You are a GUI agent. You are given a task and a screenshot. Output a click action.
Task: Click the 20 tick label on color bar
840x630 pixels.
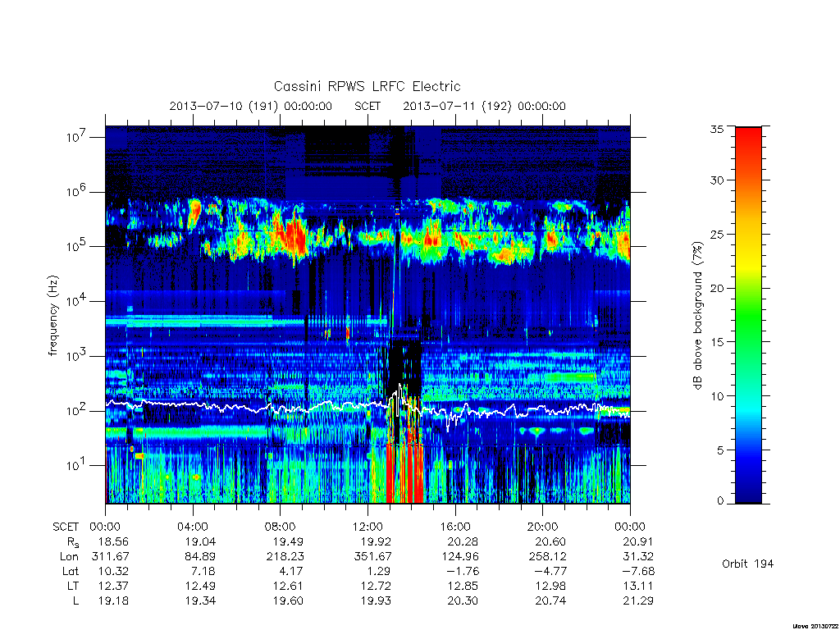(x=717, y=288)
